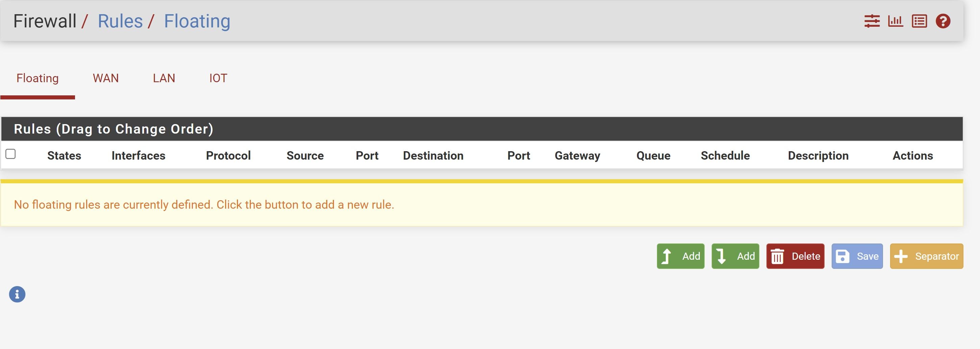Open the Rules breadcrumb link
This screenshot has width=980, height=349.
(120, 21)
